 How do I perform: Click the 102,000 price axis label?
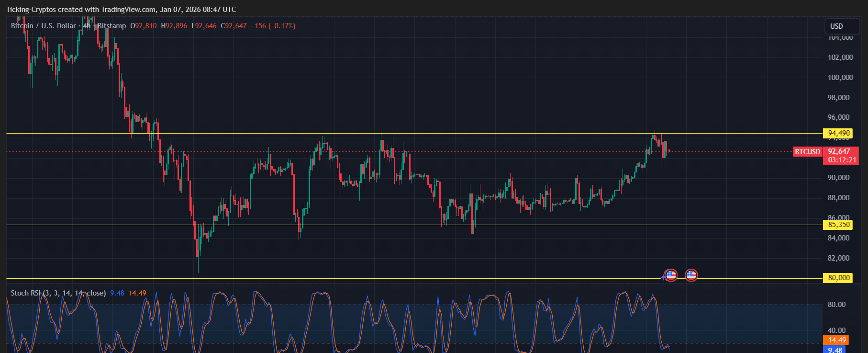[841, 57]
